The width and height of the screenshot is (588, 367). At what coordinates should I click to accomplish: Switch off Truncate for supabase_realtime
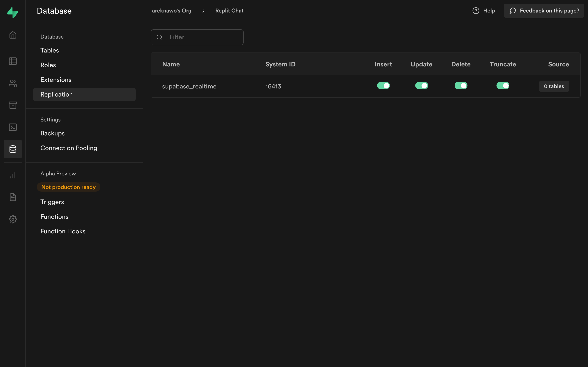click(x=503, y=86)
